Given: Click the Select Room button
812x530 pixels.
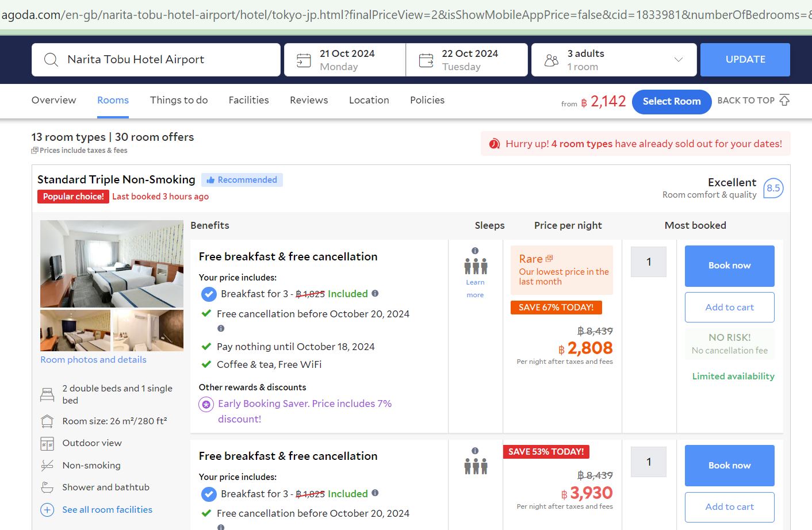Looking at the screenshot, I should tap(672, 102).
